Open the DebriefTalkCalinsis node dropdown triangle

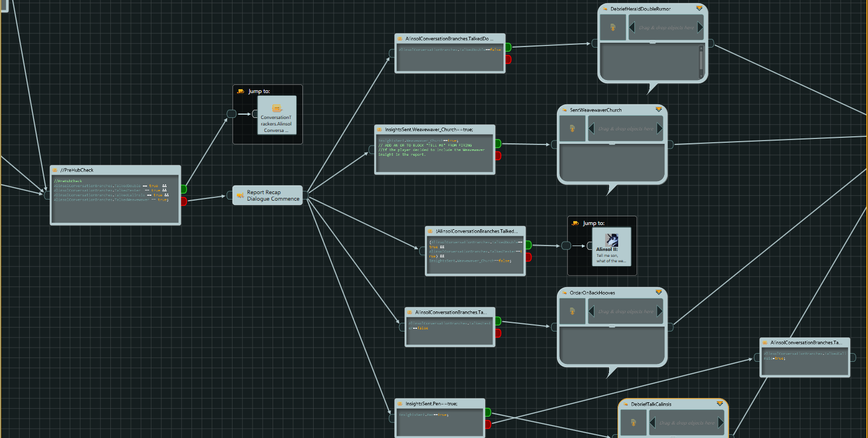click(719, 404)
